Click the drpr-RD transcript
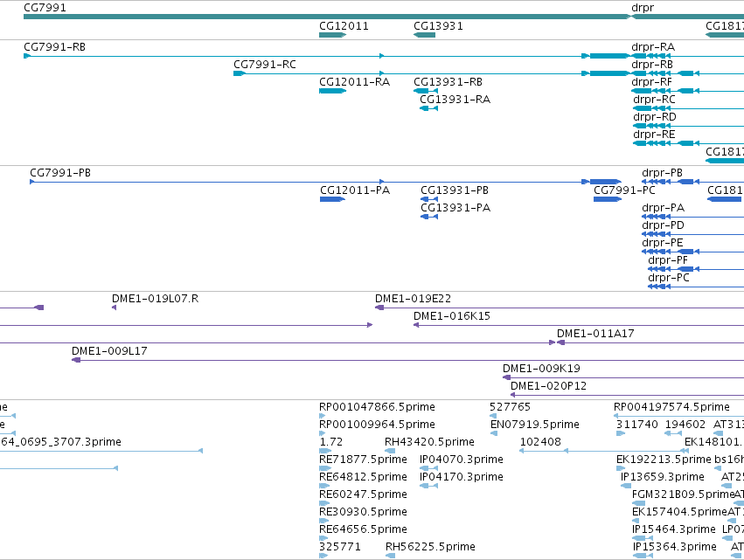744x560 pixels. (655, 117)
